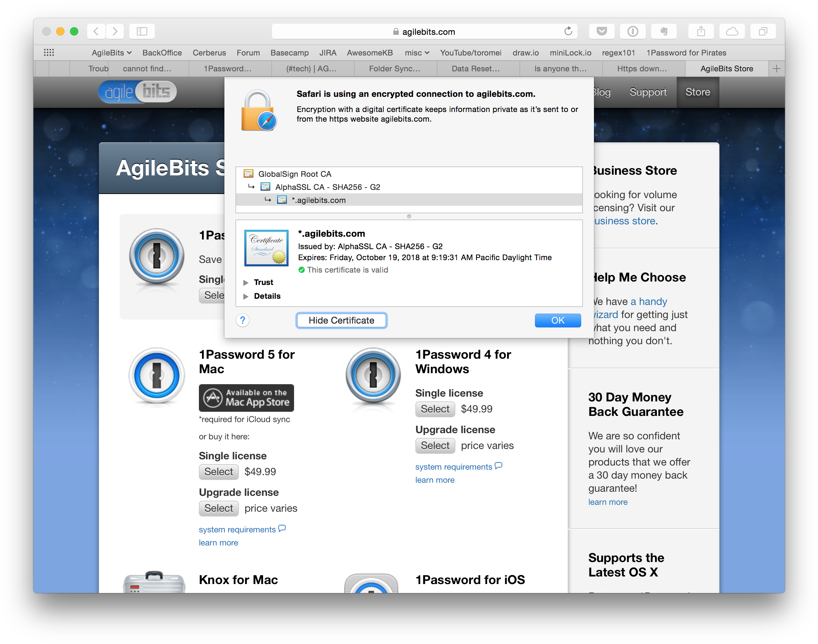Open the misc bookmarks folder dropdown
The image size is (818, 644).
point(417,53)
